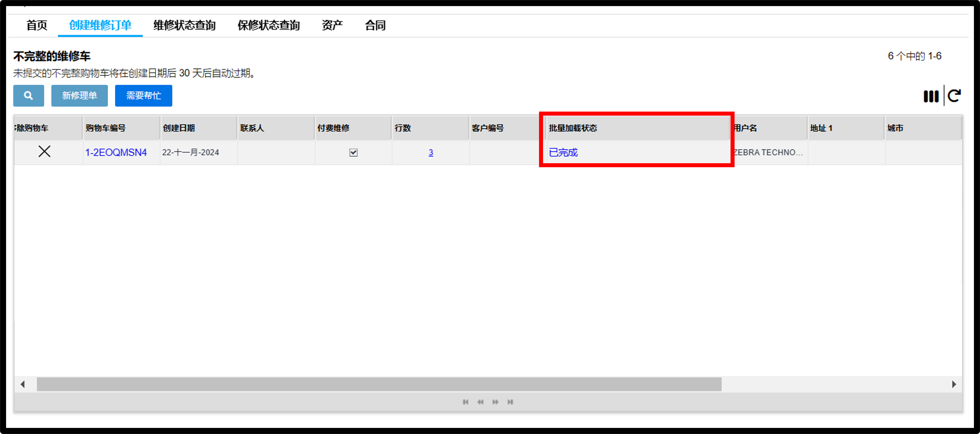Toggle the 付费维修 checkbox in the row

tap(354, 153)
